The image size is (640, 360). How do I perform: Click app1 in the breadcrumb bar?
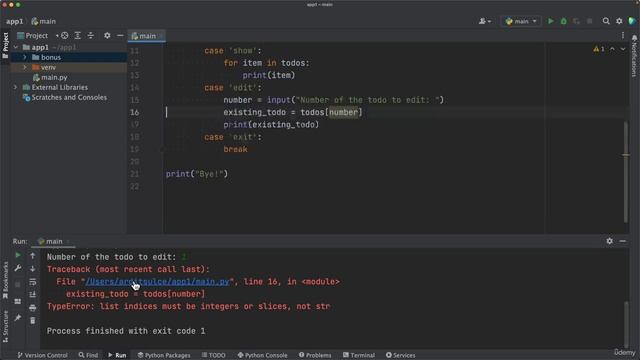click(14, 21)
